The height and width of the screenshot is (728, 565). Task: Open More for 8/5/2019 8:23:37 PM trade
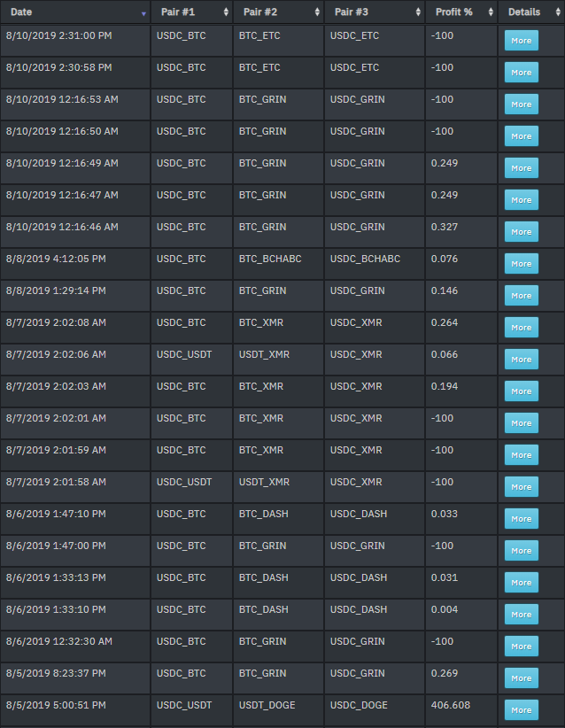pyautogui.click(x=522, y=678)
